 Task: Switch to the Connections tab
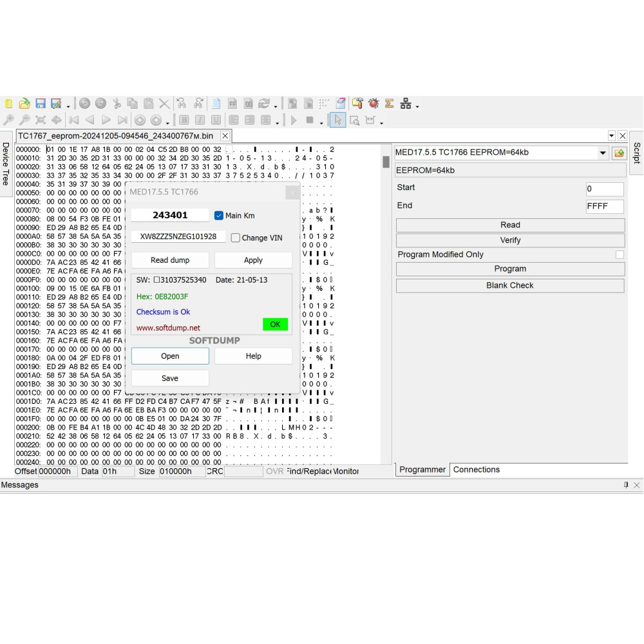[477, 469]
